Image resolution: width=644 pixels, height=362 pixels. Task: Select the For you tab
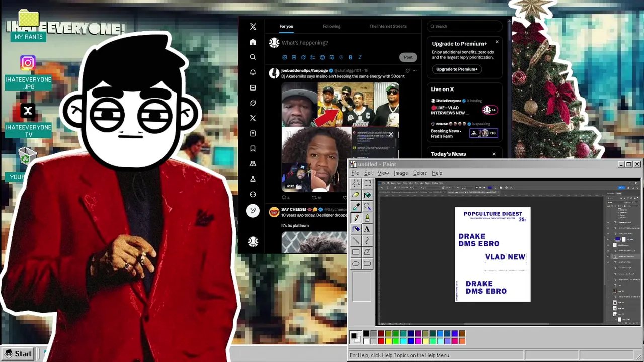click(x=286, y=26)
